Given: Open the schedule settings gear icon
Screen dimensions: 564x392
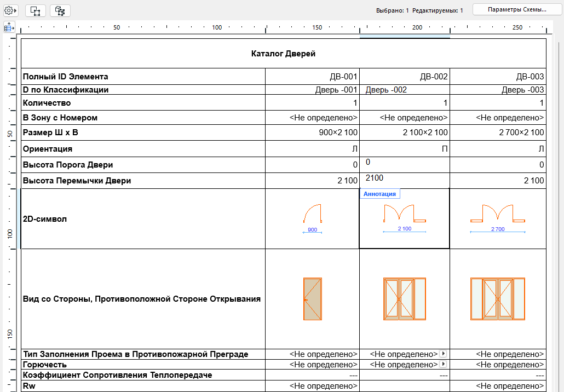Looking at the screenshot, I should coord(8,9).
